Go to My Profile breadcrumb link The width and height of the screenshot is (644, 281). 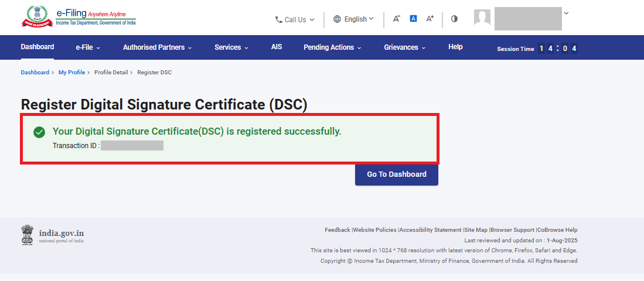71,73
